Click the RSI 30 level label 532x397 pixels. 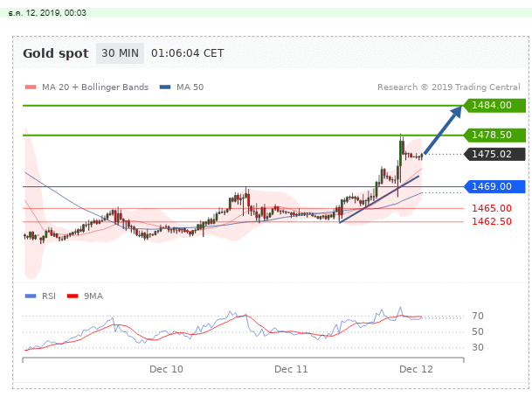coord(478,347)
